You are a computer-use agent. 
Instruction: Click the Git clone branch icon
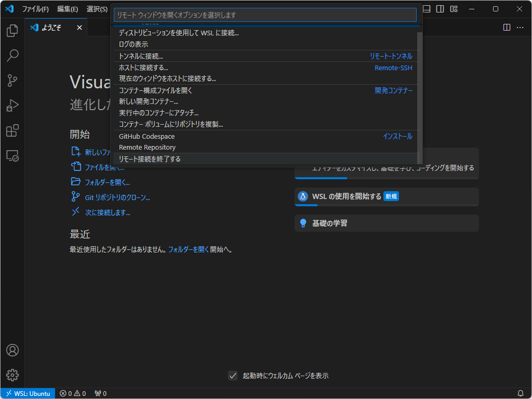[75, 196]
